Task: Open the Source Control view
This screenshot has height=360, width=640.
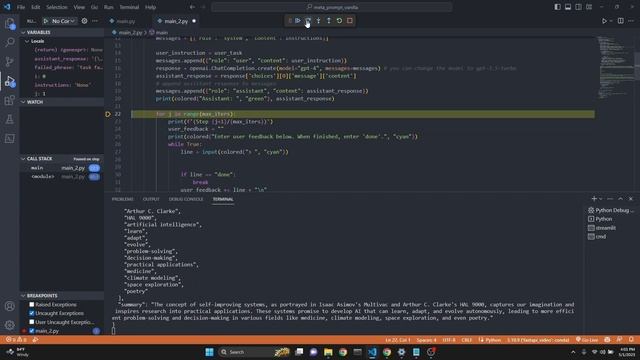Action: coord(10,62)
